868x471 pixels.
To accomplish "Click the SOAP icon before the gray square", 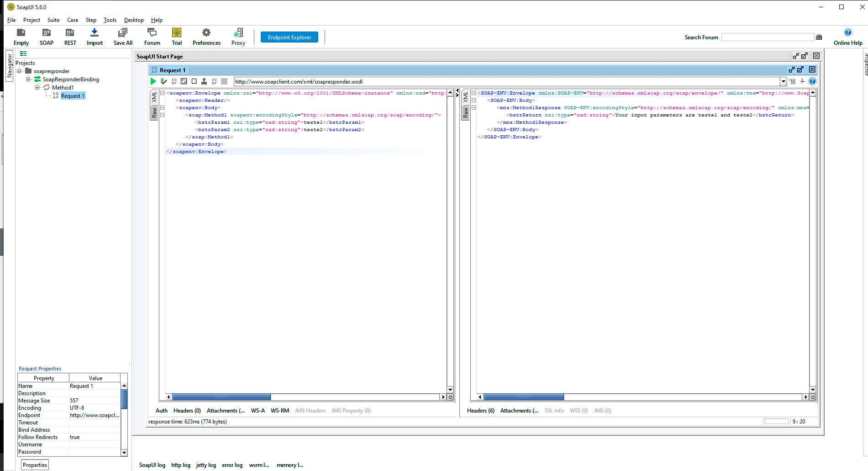I will click(x=214, y=81).
